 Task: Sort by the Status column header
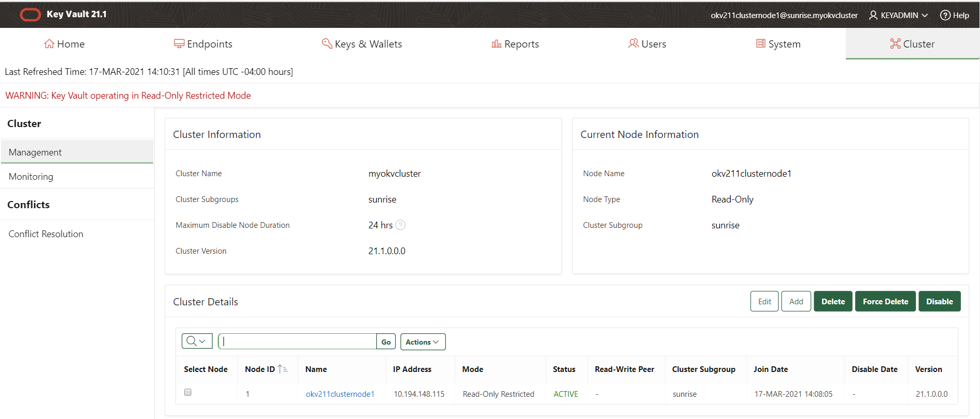click(564, 369)
